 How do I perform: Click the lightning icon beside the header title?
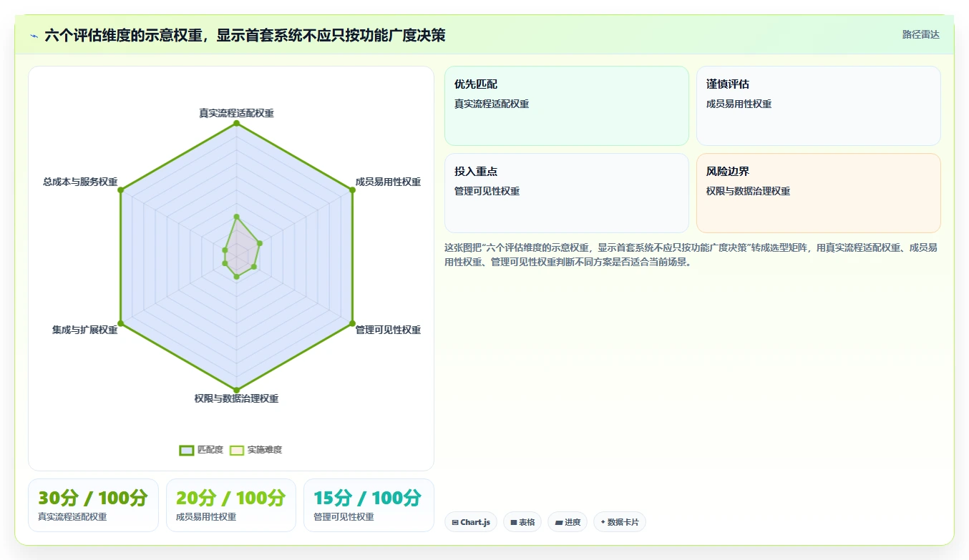point(34,36)
